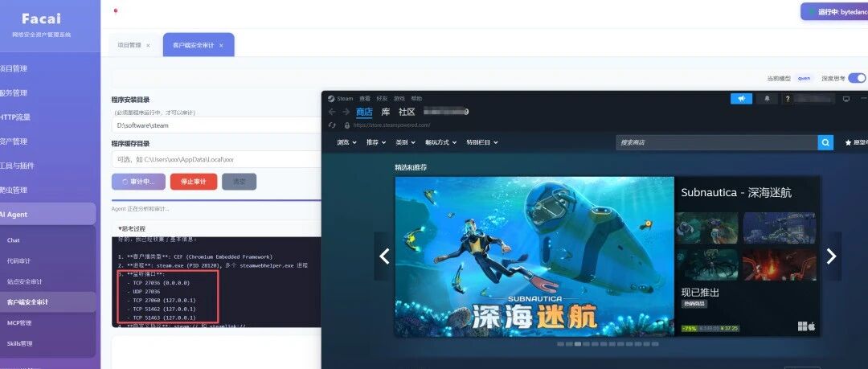Image resolution: width=868 pixels, height=369 pixels.
Task: Click the padlock icon beside the Steam URL
Action: (x=347, y=125)
